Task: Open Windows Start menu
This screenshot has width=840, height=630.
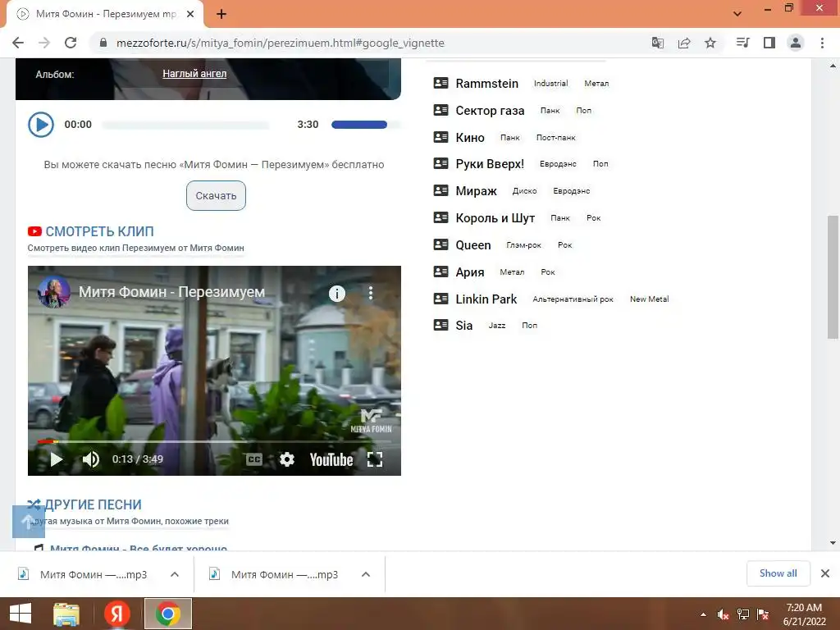Action: point(21,614)
